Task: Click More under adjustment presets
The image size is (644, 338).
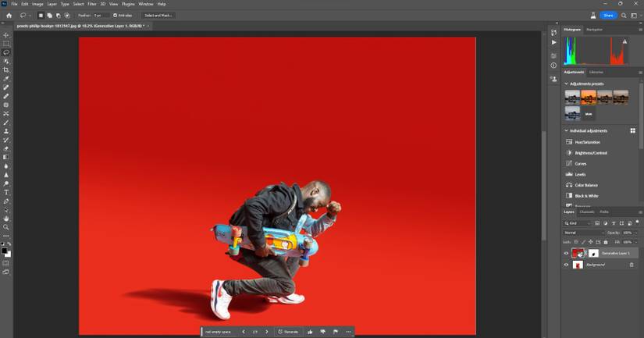Action: tap(589, 114)
